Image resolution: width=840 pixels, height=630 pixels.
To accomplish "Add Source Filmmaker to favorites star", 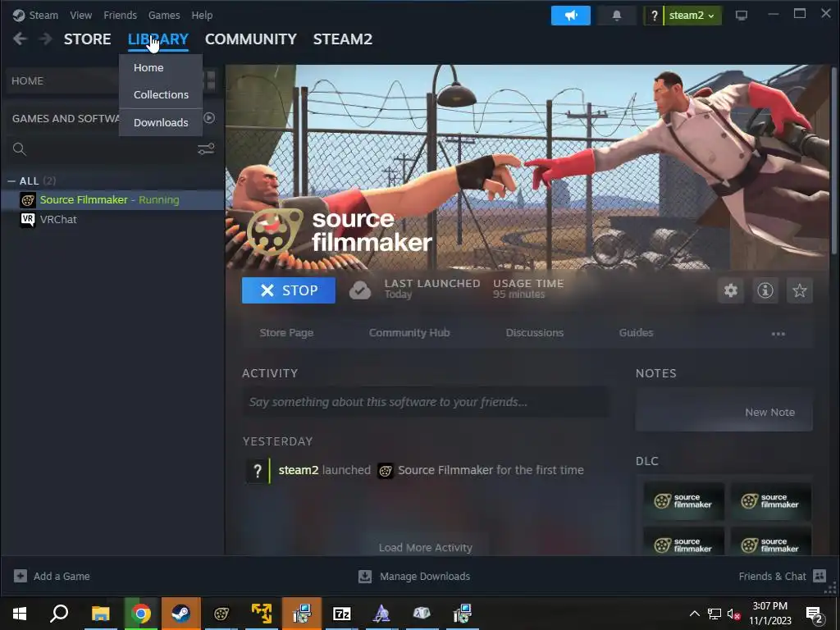I will click(800, 290).
